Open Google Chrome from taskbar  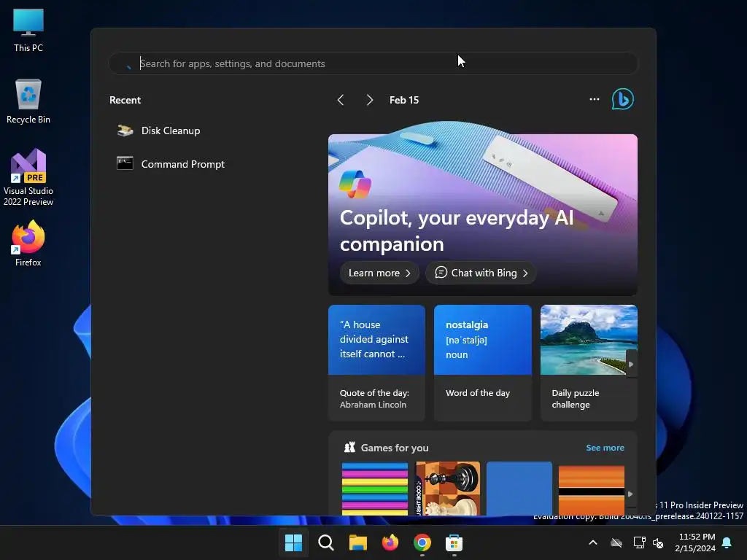(422, 542)
